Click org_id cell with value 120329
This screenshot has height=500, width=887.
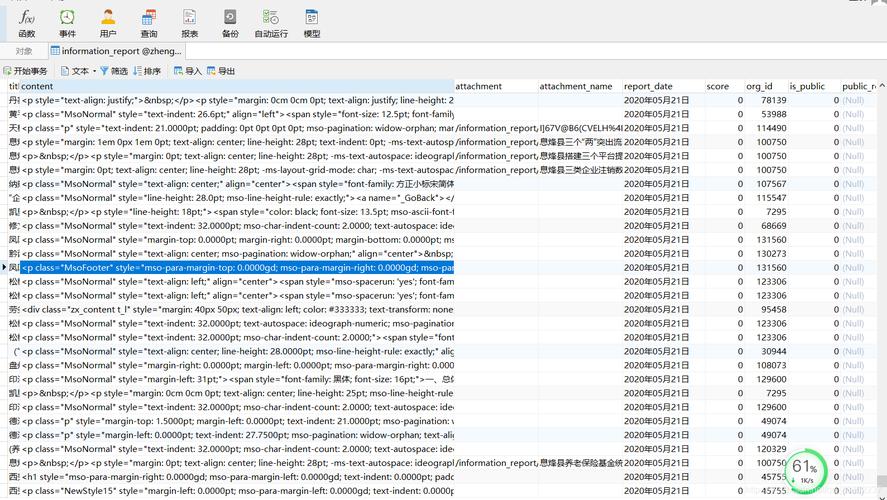pos(766,449)
